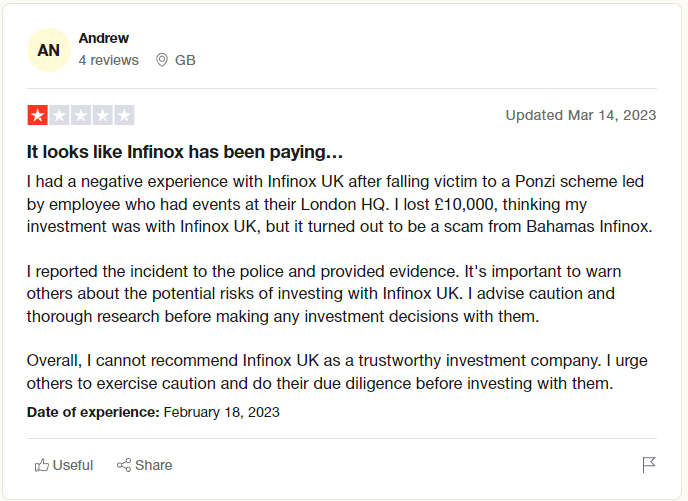The image size is (688, 501).
Task: Open review title It looks like Infinox
Action: [x=185, y=152]
